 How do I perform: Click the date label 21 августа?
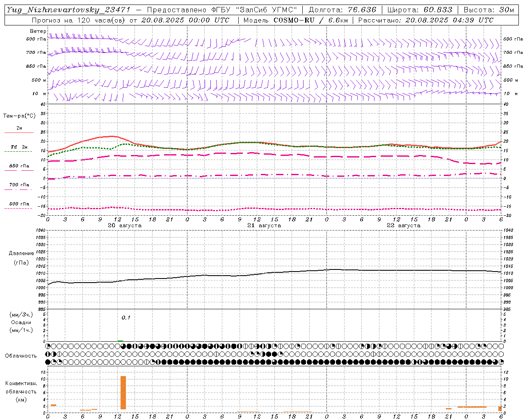click(264, 226)
